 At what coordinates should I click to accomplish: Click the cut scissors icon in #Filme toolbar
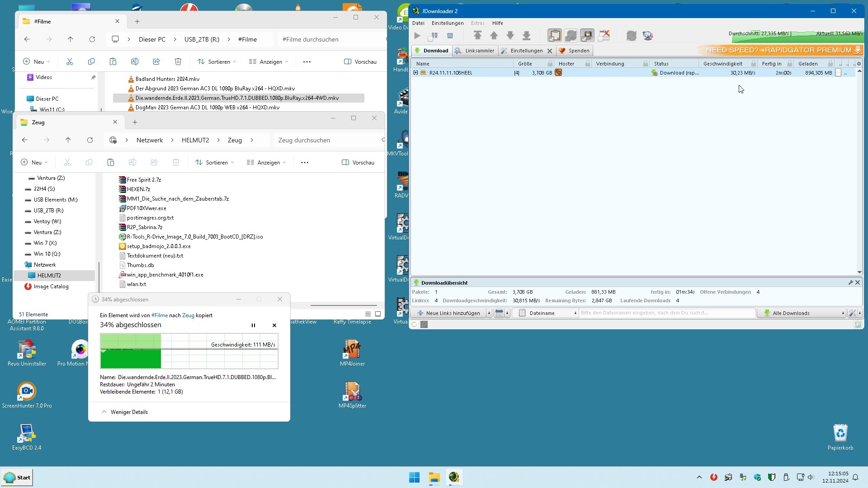point(70,61)
